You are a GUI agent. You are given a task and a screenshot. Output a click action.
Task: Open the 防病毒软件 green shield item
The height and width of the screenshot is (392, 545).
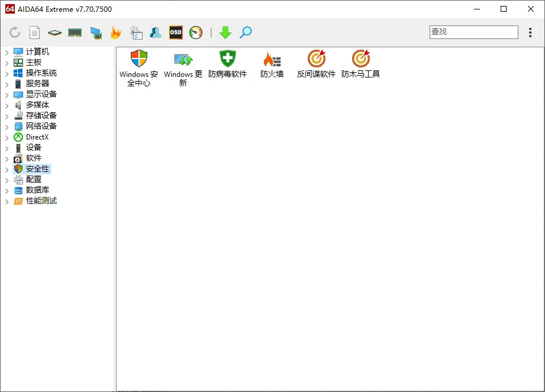coord(227,59)
